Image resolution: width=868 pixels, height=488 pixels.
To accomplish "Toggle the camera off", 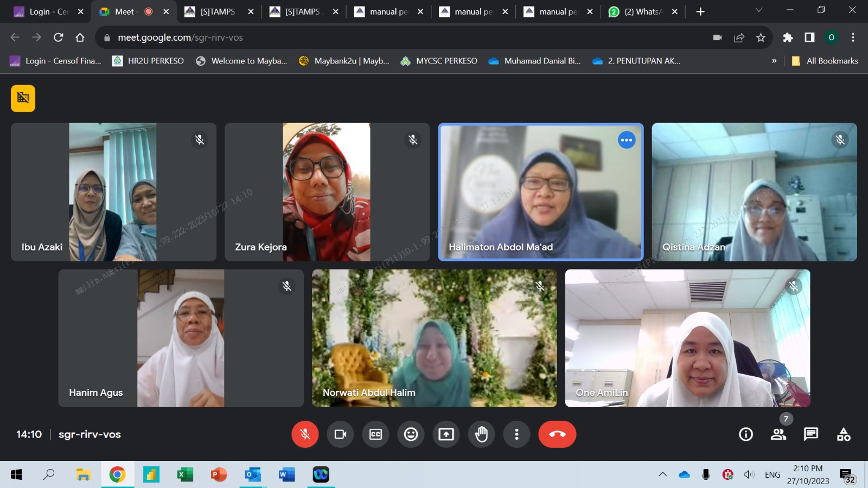I will (340, 434).
